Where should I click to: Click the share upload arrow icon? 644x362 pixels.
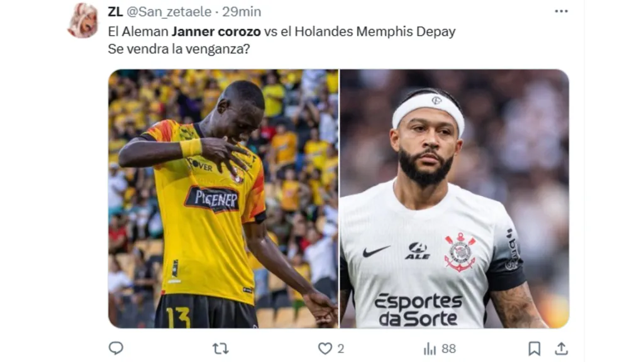click(x=562, y=348)
